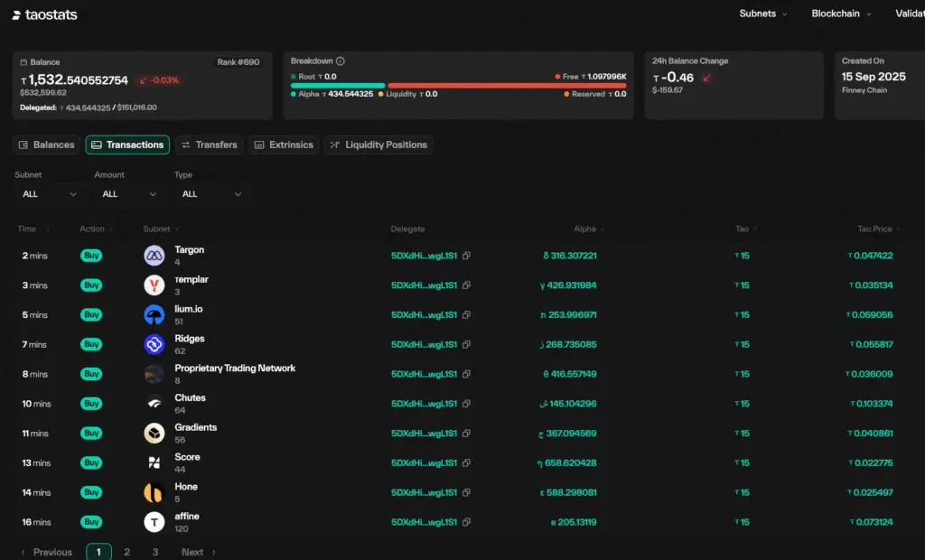925x560 pixels.
Task: Click the red Free balance bar
Action: click(x=506, y=86)
